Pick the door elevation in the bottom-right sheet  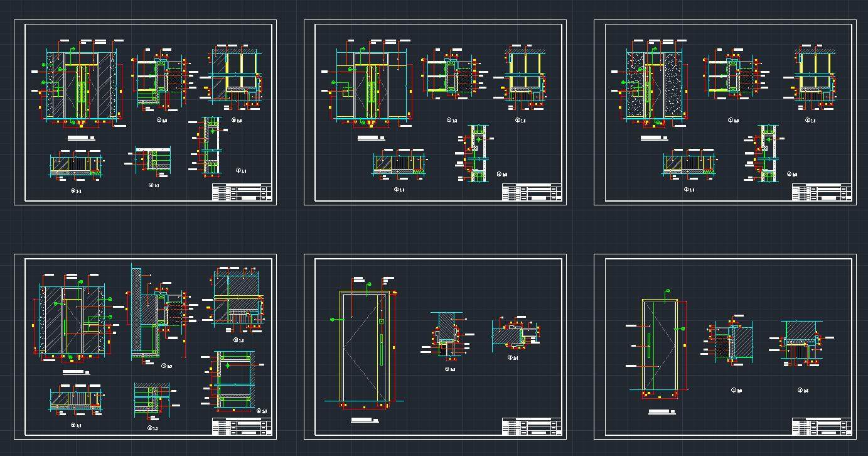pos(659,345)
